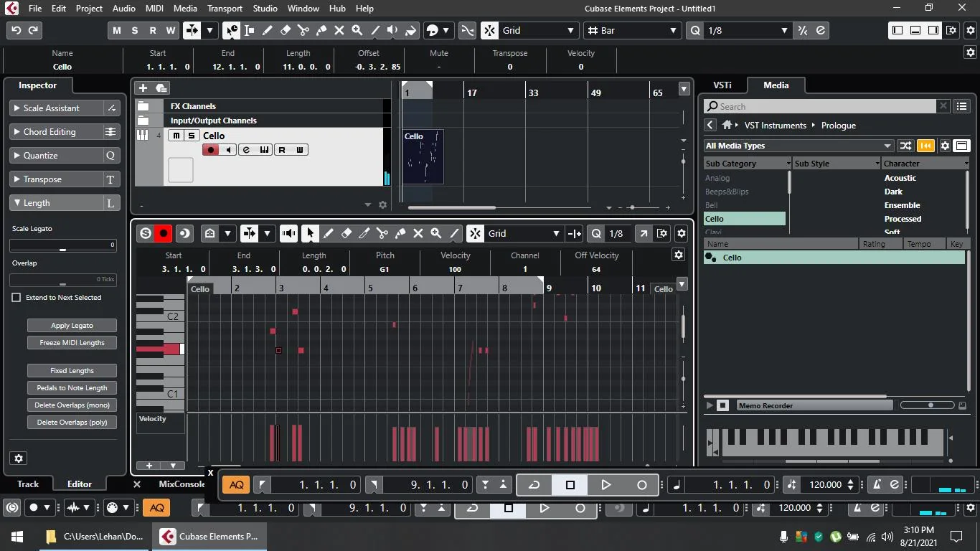Select the Mute X tool in main toolbar
Image resolution: width=980 pixels, height=551 pixels.
(x=339, y=30)
